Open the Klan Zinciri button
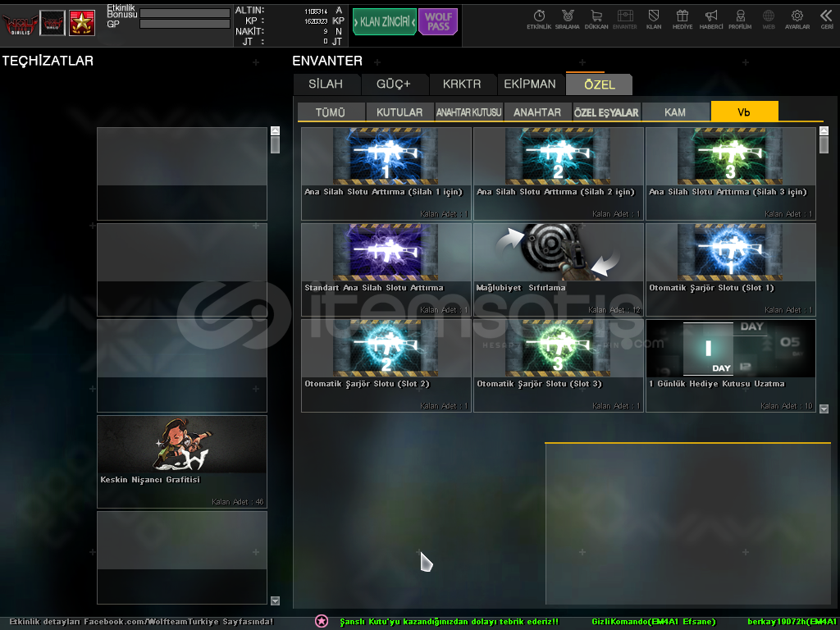 pos(385,22)
